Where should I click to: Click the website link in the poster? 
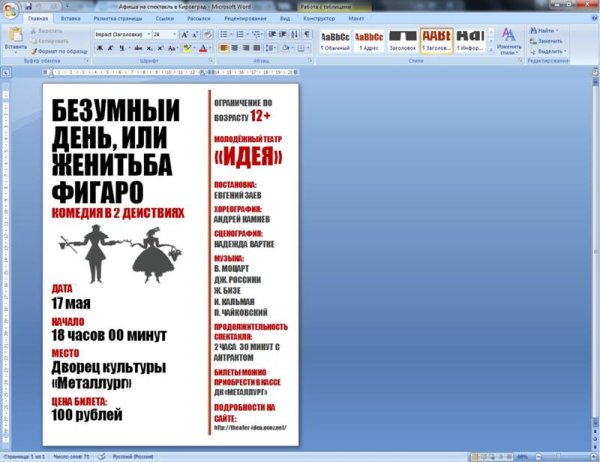250,428
